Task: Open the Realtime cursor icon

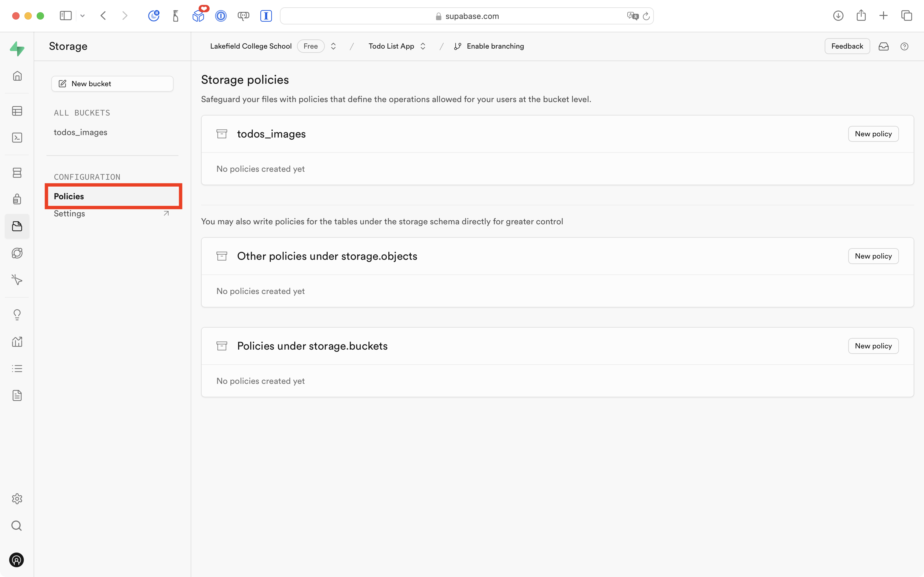Action: 17,280
